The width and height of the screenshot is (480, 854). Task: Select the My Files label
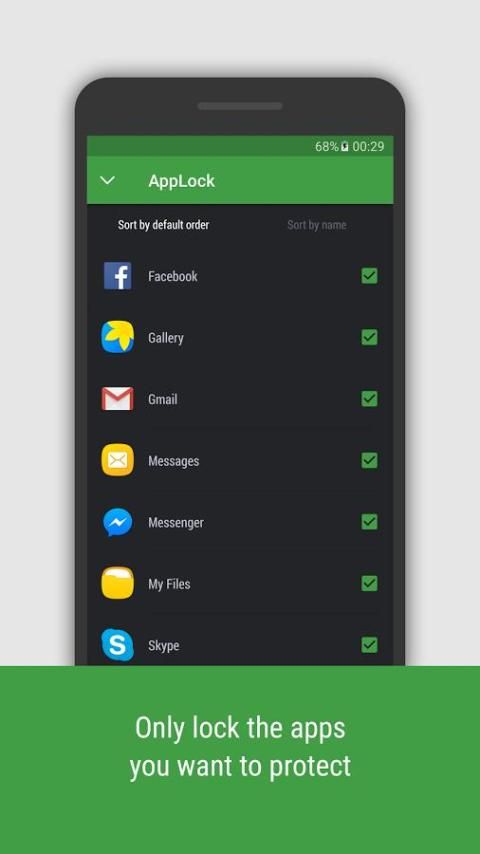[169, 584]
